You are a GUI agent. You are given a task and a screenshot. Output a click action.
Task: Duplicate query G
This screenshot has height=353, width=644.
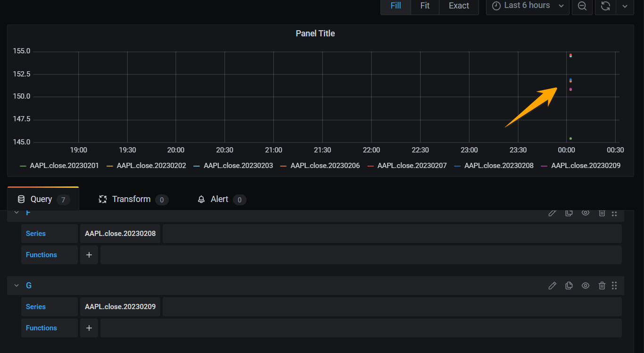pos(569,286)
